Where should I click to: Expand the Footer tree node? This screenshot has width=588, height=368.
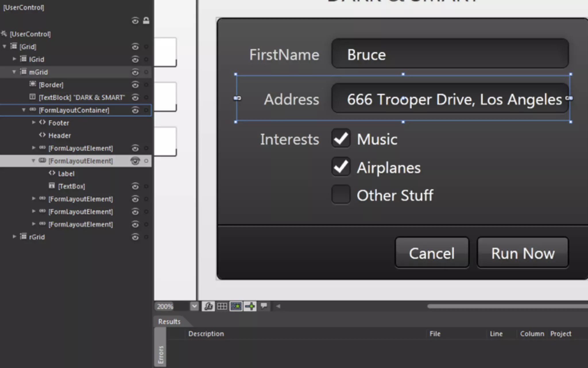[x=34, y=122]
